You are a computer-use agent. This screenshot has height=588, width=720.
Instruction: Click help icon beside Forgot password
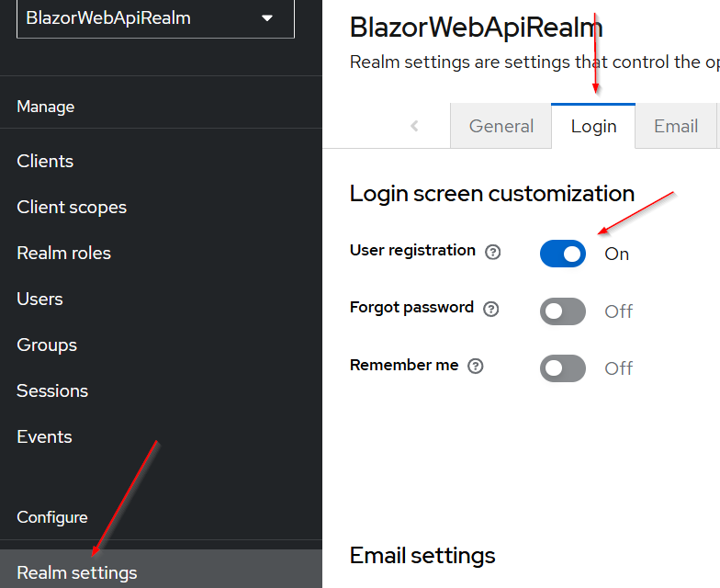(x=491, y=309)
